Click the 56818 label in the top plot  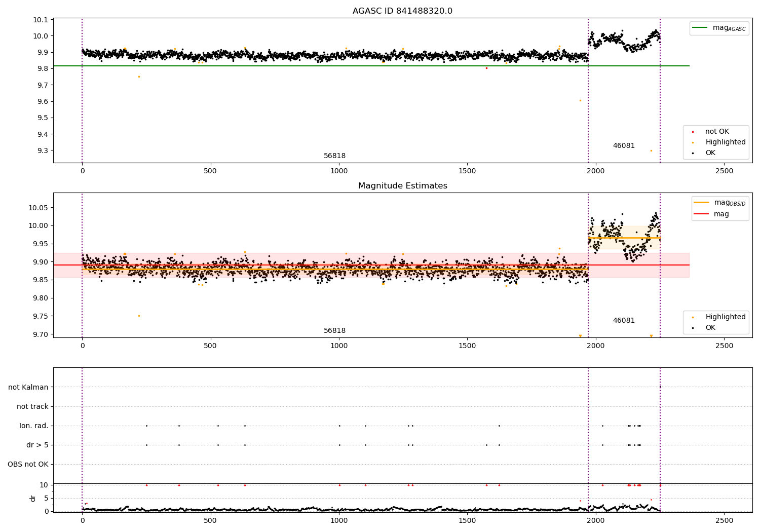tap(334, 156)
